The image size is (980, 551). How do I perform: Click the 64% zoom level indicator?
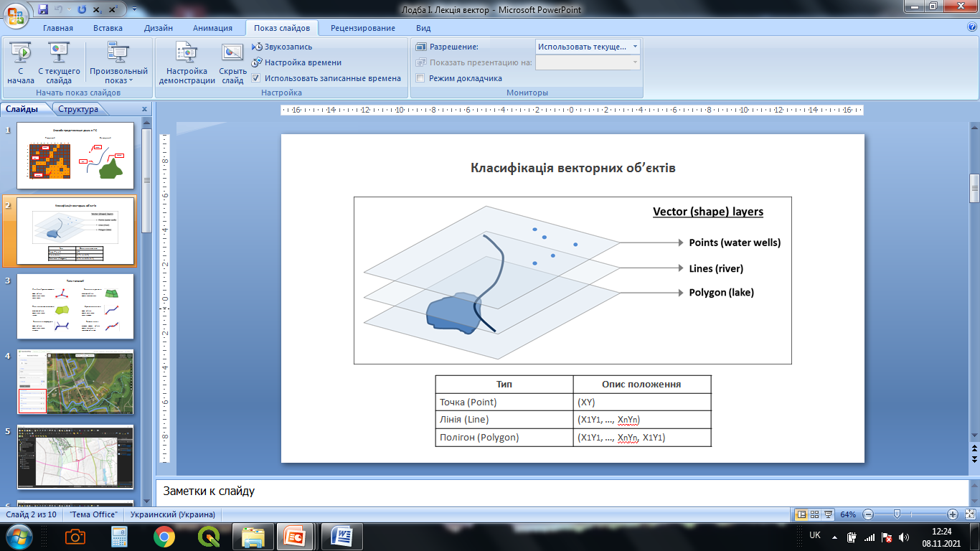(x=848, y=514)
